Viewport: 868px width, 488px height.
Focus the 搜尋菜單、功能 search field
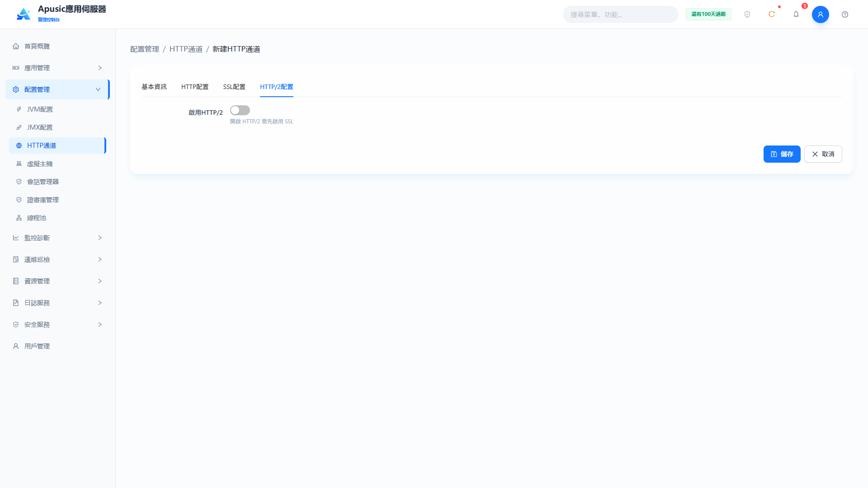coord(621,14)
